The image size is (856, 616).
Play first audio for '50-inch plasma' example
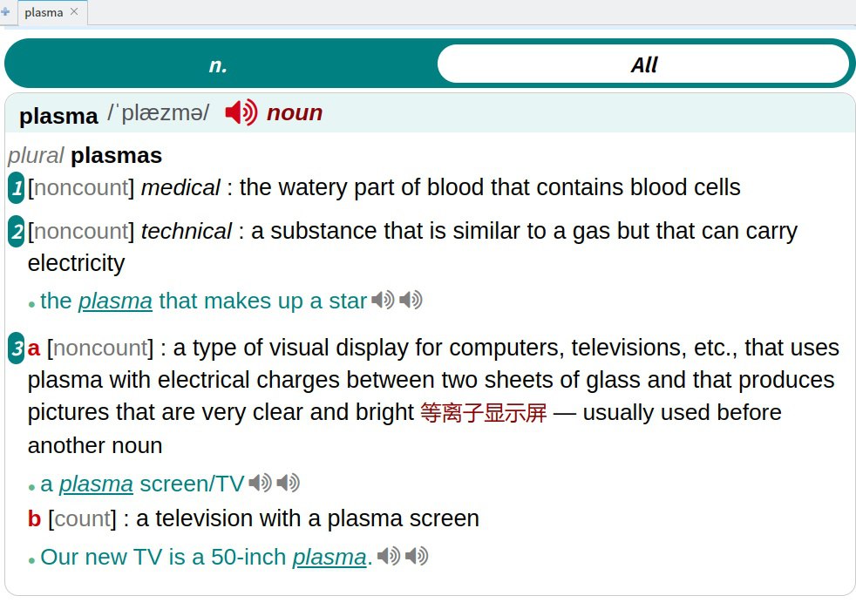pos(389,556)
